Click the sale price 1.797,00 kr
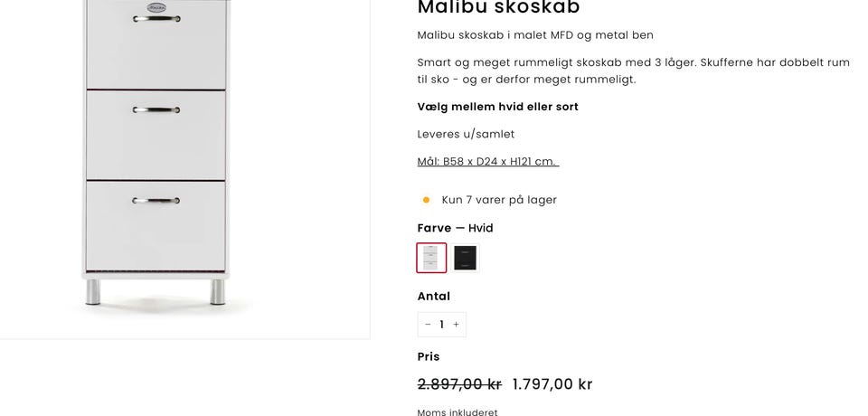Screen dimensions: 868x416 pos(552,384)
